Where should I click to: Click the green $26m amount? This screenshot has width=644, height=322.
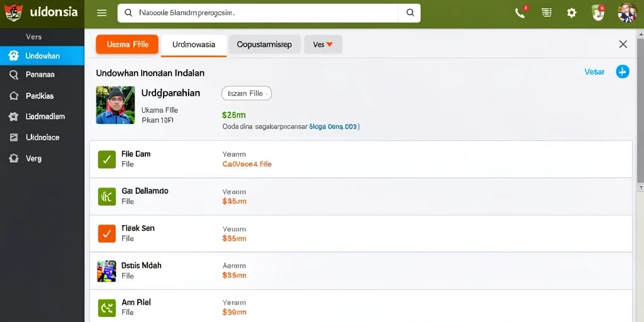click(234, 115)
